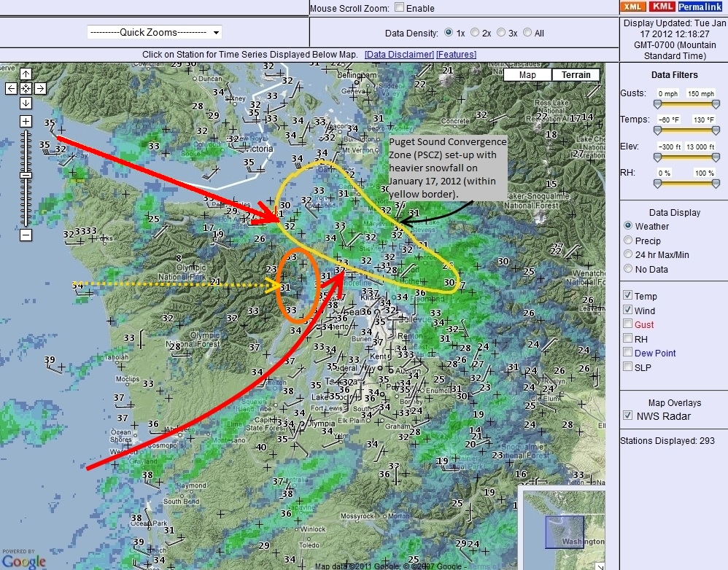Image resolution: width=728 pixels, height=570 pixels.
Task: Click the RH 0 % value field
Action: 665,173
